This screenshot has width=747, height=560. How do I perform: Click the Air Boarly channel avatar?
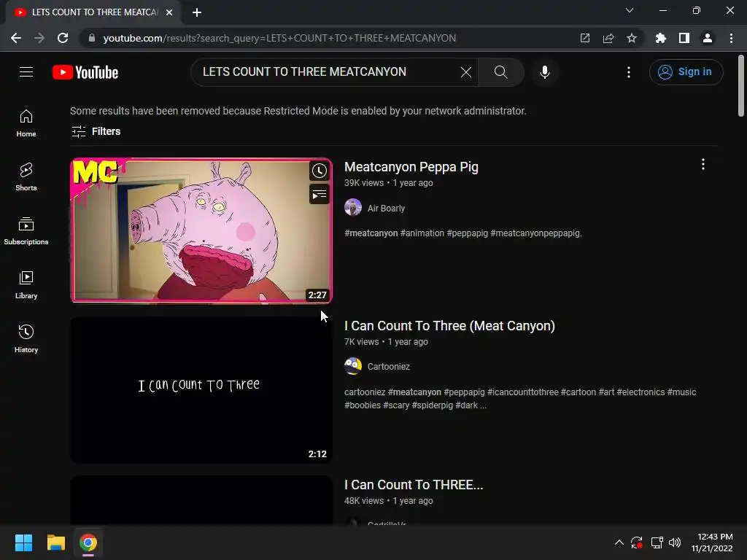pos(353,208)
